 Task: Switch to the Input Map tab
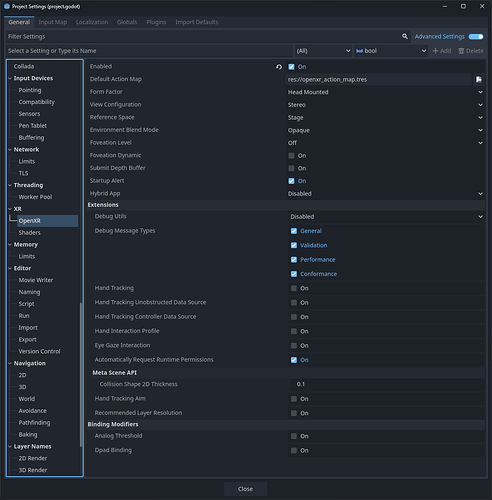53,22
